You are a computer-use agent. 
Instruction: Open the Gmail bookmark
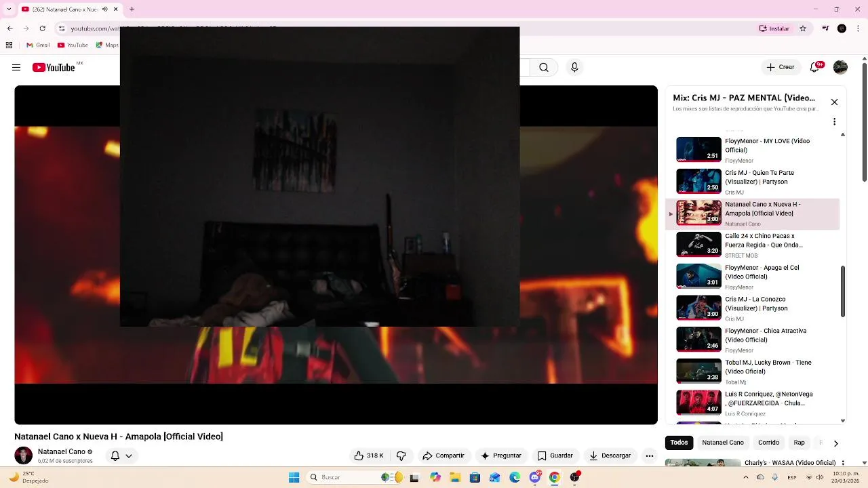tap(38, 45)
